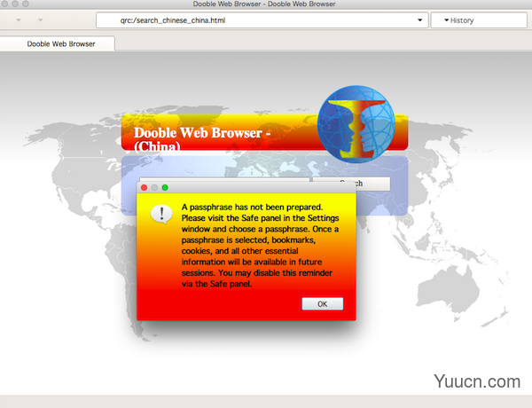The width and height of the screenshot is (532, 408).
Task: Select the Dooble Web Browser tab
Action: [x=58, y=43]
